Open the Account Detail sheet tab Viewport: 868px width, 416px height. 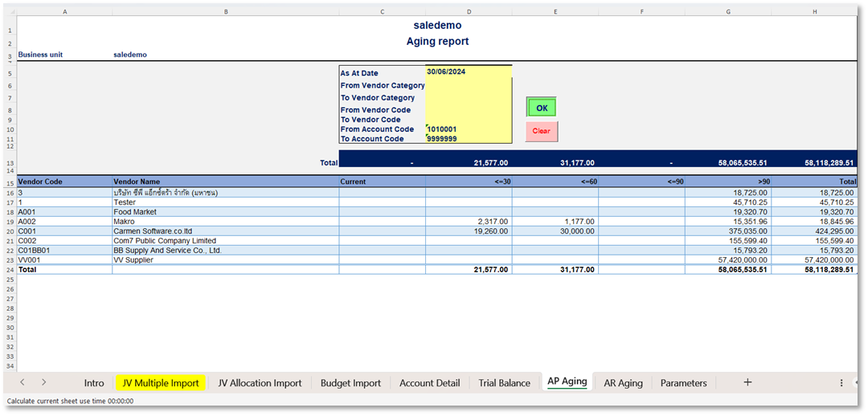429,383
